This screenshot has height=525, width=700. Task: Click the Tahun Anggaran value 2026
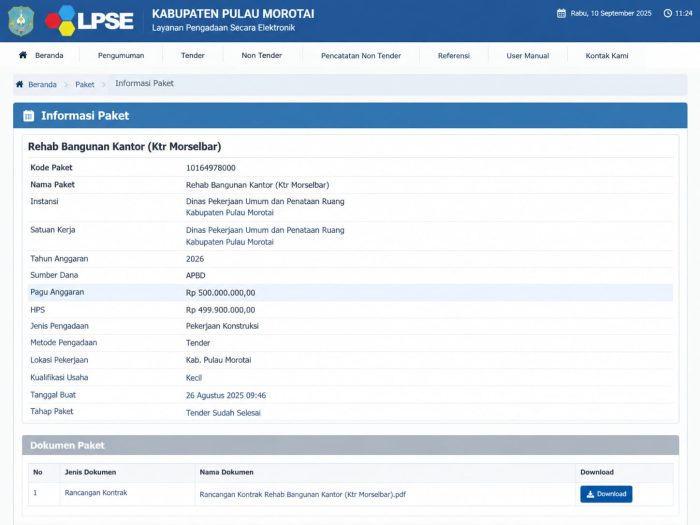195,259
